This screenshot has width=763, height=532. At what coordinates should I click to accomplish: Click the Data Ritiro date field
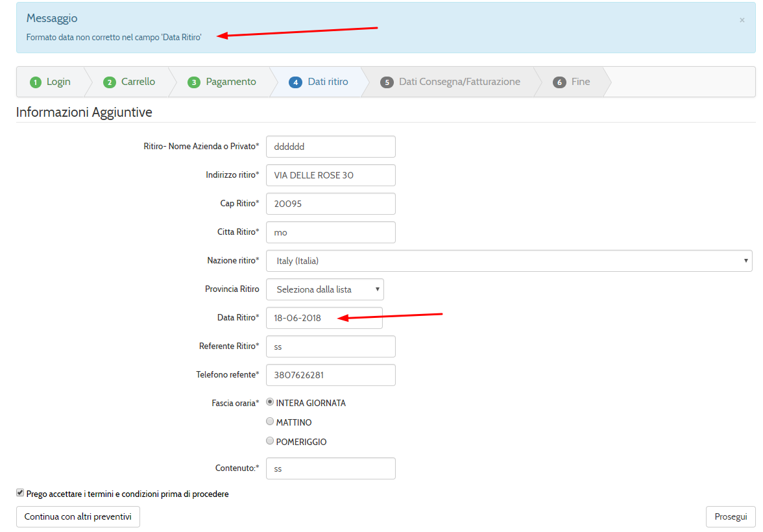(324, 318)
